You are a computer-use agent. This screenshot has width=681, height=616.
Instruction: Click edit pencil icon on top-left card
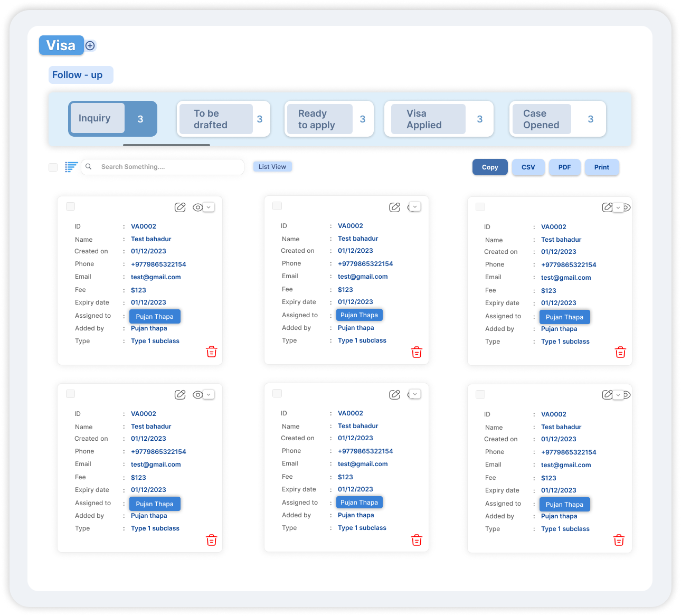point(180,207)
